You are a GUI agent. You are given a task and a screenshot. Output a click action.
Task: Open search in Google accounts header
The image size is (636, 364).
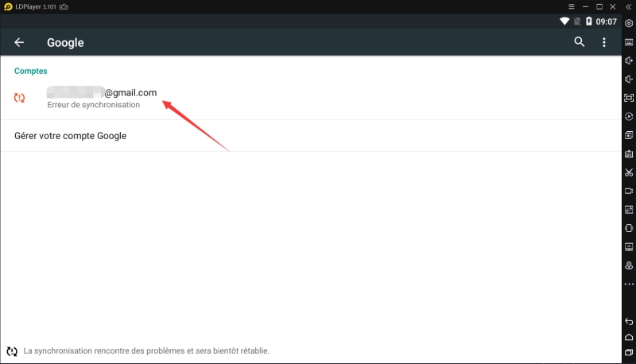tap(580, 43)
